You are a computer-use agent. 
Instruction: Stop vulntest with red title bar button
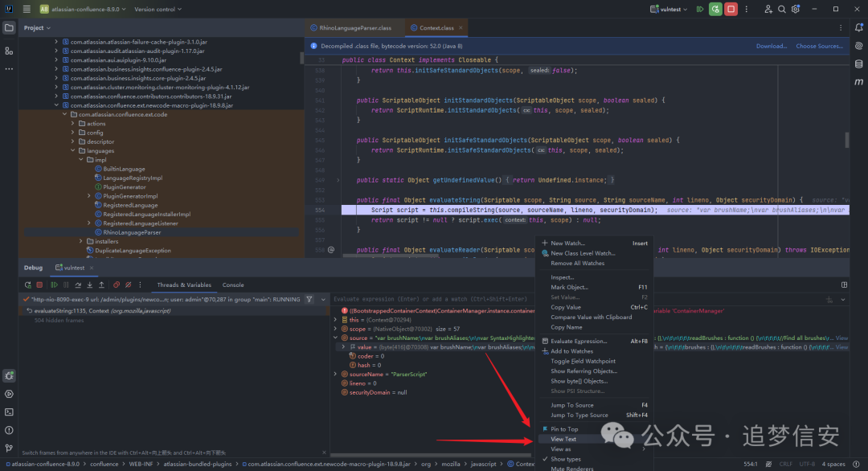coord(731,9)
